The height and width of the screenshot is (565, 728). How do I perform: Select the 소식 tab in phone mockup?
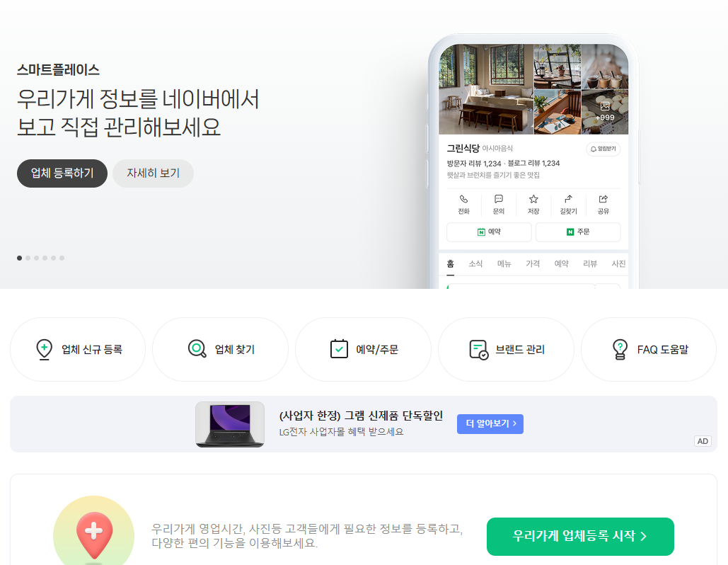475,264
